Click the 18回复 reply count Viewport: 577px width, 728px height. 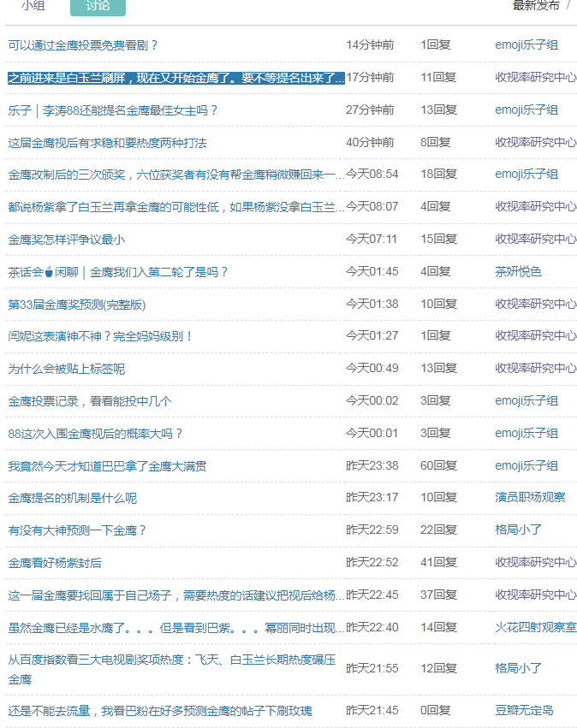[438, 175]
